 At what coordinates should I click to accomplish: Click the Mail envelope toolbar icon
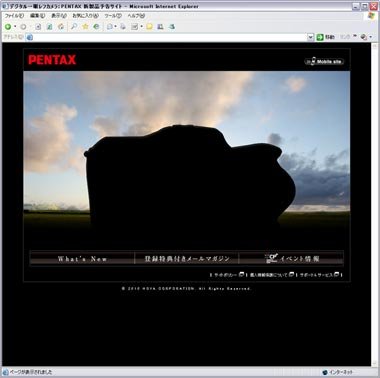tap(109, 27)
